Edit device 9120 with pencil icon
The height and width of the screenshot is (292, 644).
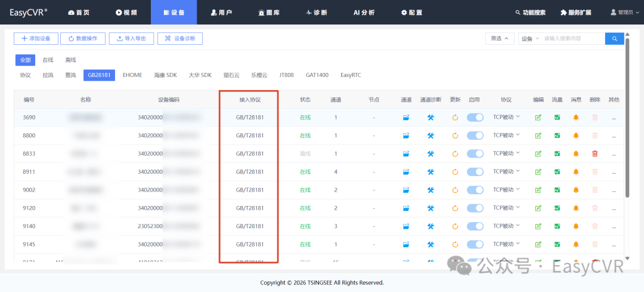538,208
